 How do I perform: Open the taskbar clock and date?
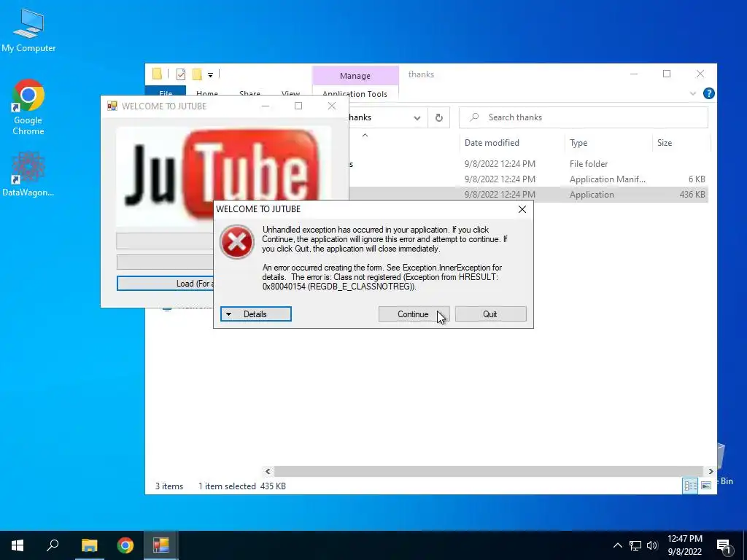pyautogui.click(x=684, y=545)
